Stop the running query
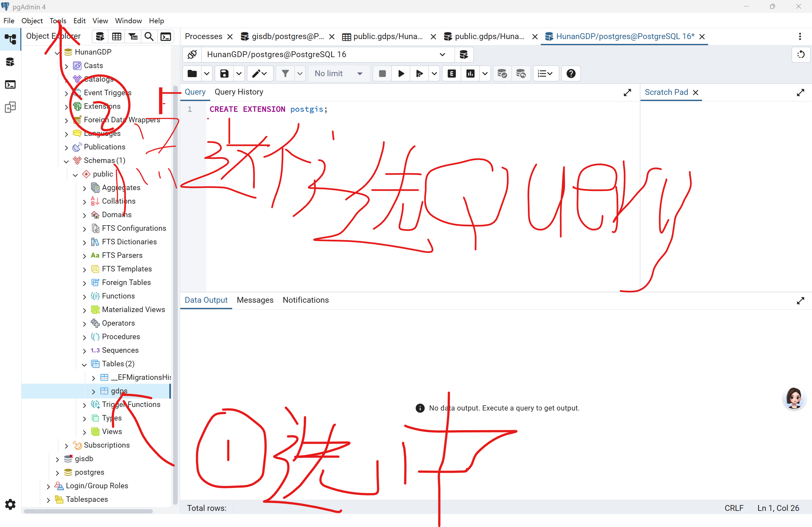 [382, 73]
